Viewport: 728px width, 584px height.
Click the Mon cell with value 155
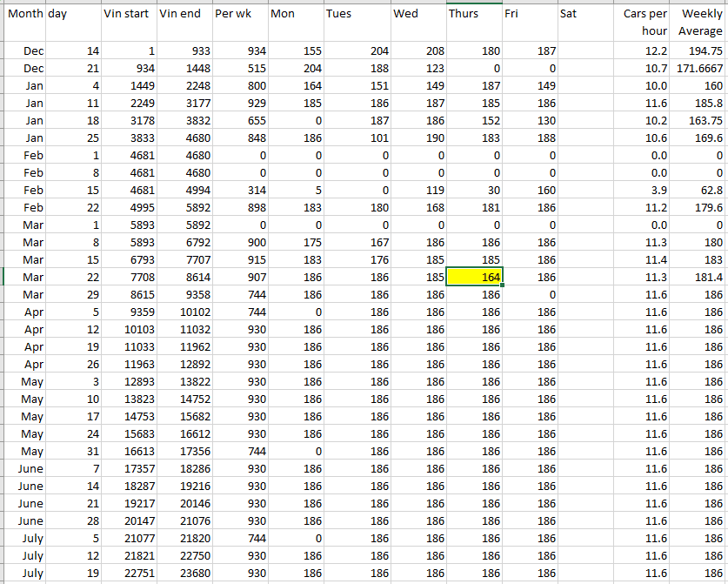point(295,51)
